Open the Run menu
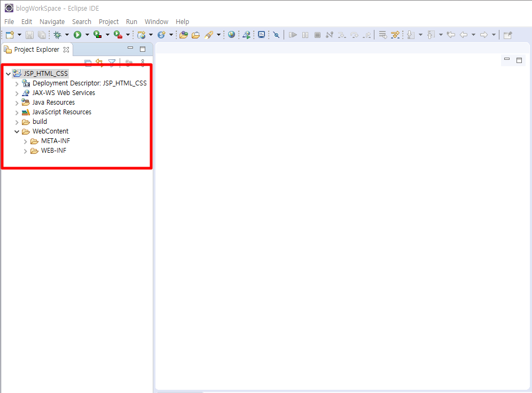 tap(131, 22)
